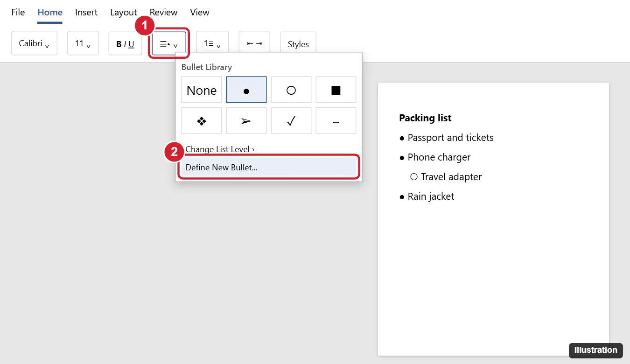630x364 pixels.
Task: Switch to the Review tab
Action: (x=163, y=12)
